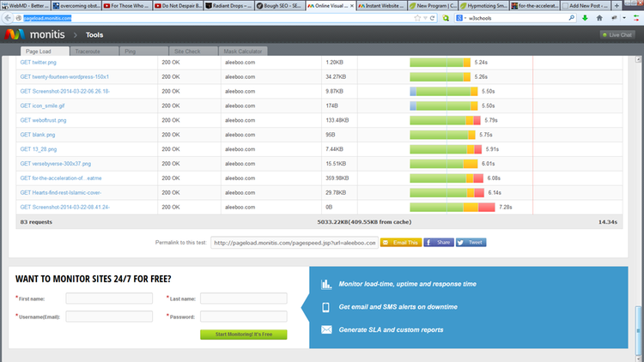Open the Ping tool tab
The image size is (644, 362).
pyautogui.click(x=143, y=51)
